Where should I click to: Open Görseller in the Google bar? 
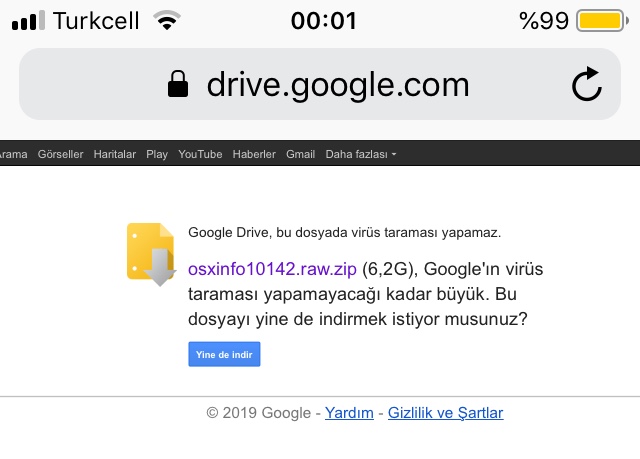[x=61, y=154]
